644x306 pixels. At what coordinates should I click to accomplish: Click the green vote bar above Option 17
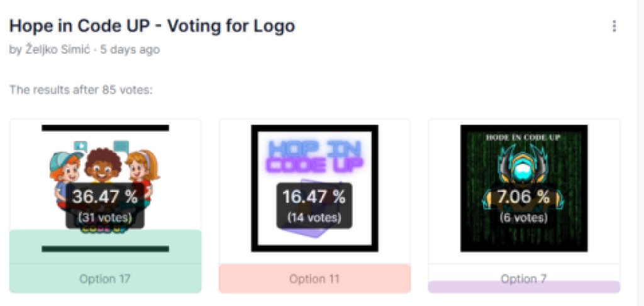[x=105, y=246]
